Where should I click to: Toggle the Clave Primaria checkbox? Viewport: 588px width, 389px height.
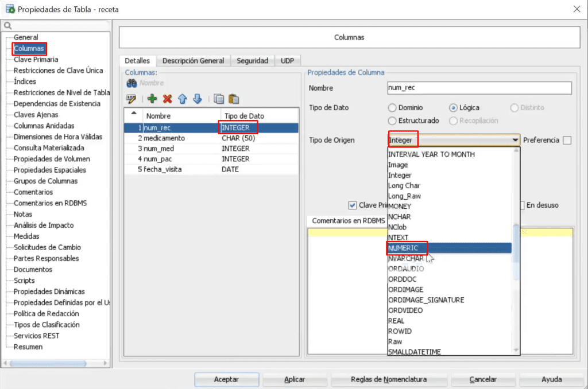[353, 205]
